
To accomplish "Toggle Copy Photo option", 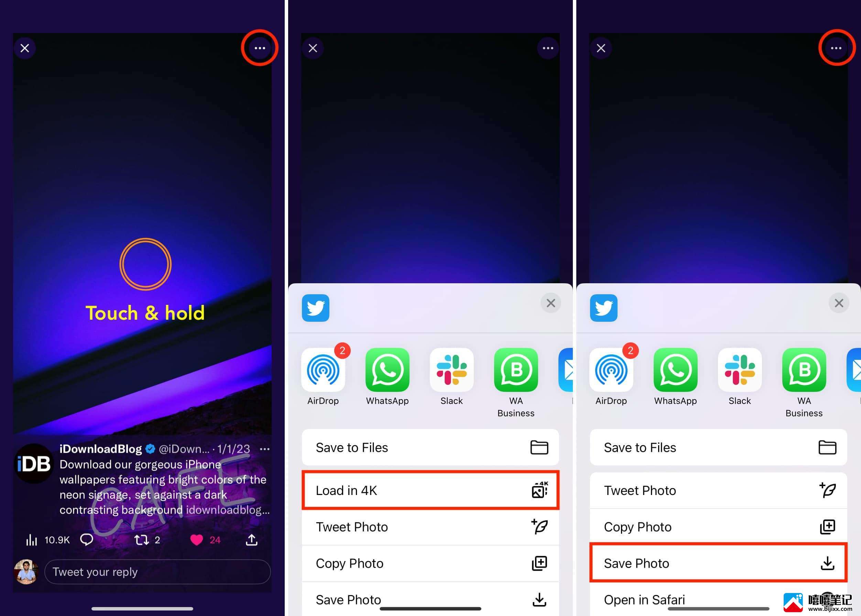I will [x=718, y=527].
